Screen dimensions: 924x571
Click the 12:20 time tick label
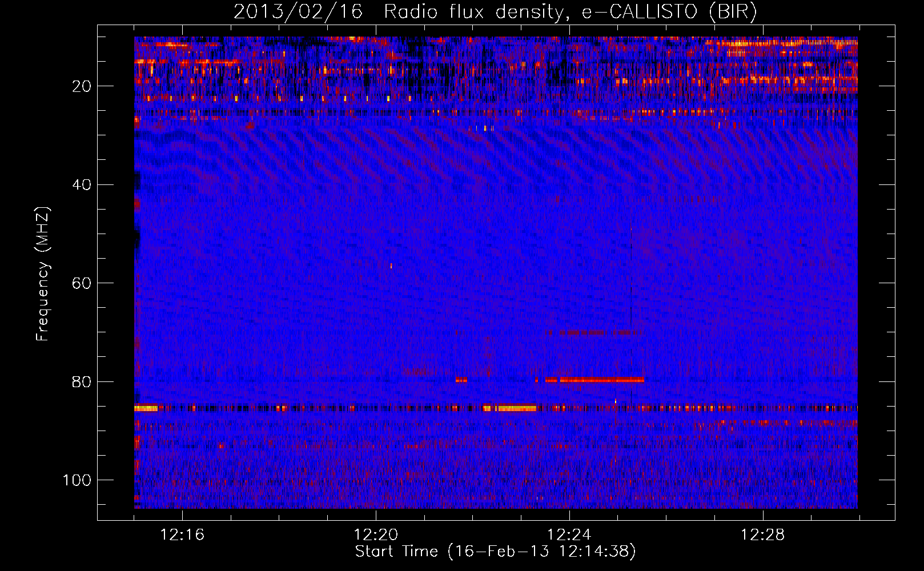[x=376, y=535]
